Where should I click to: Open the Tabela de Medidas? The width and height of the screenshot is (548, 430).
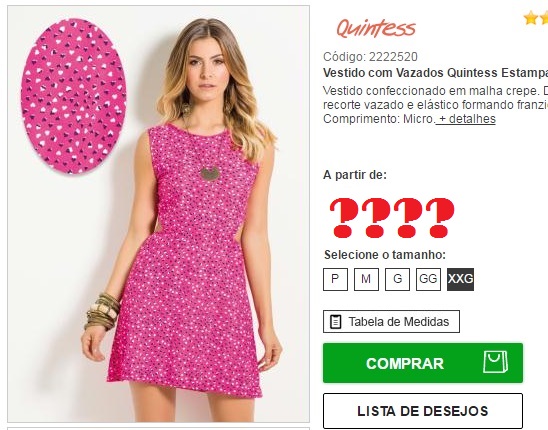(391, 322)
